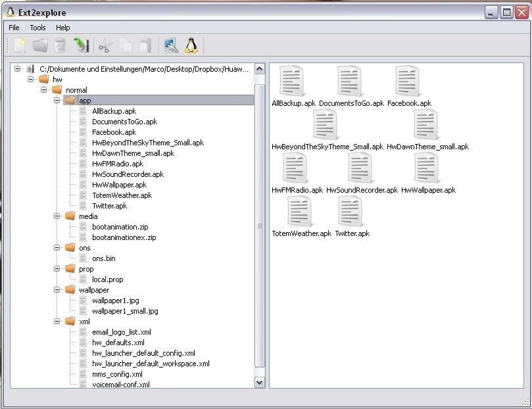
Task: Collapse the root path tree node
Action: (x=17, y=69)
